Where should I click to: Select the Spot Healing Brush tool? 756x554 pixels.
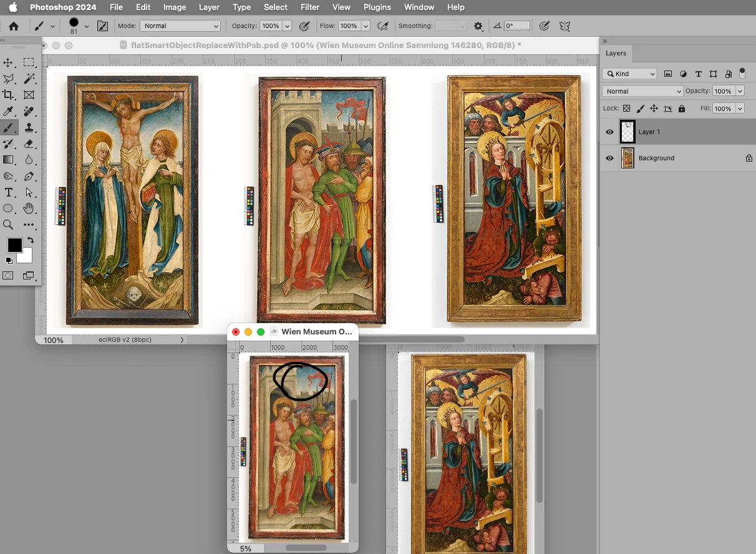point(29,111)
